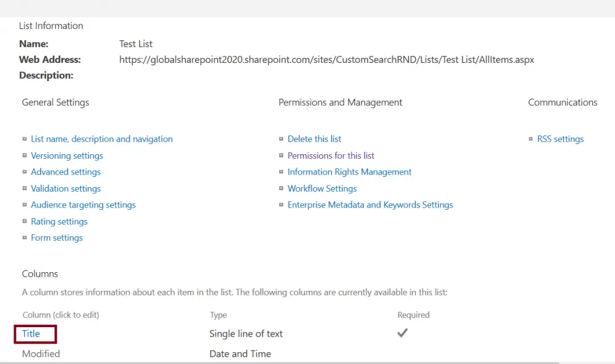Edit the Title column
Viewport: 615px width, 364px height.
31,334
